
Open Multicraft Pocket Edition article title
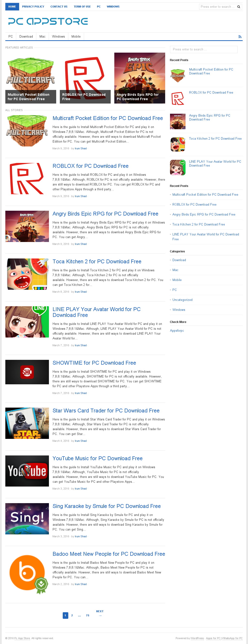108,118
